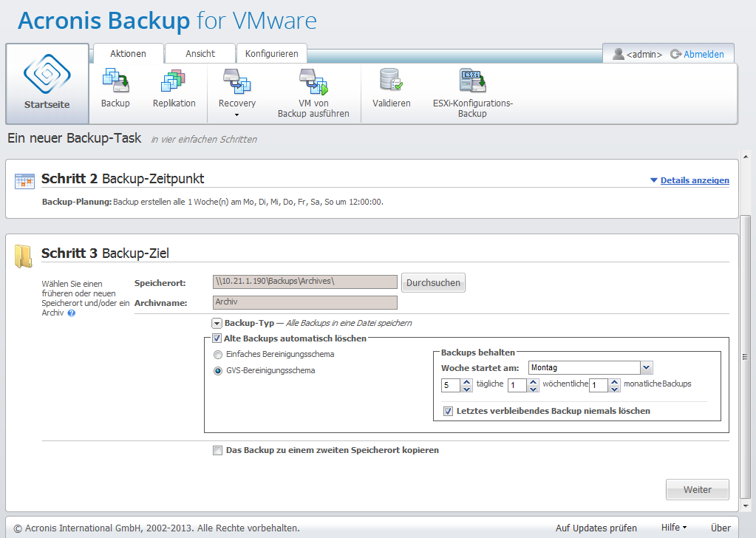756x538 pixels.
Task: Increase the tägliche backups count
Action: (466, 382)
